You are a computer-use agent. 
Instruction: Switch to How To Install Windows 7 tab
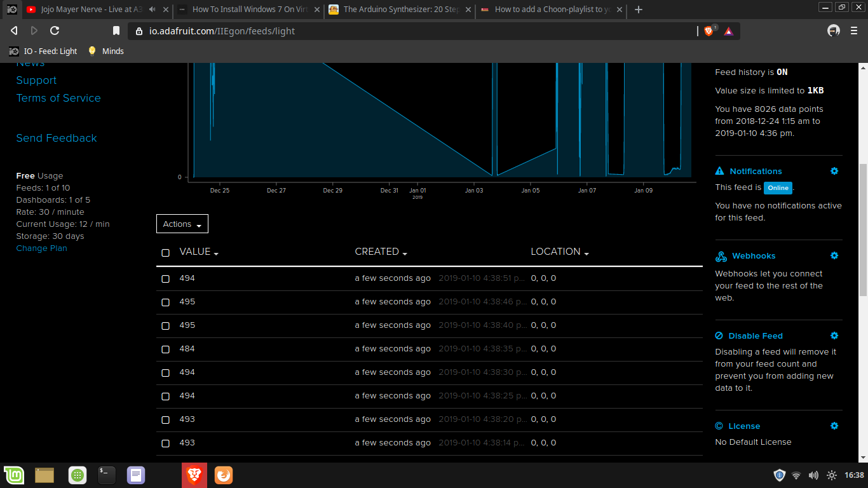click(x=248, y=10)
